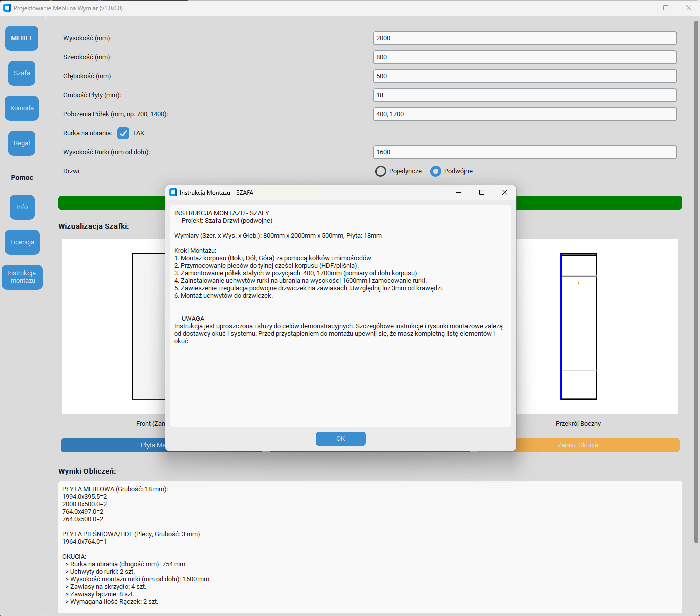The height and width of the screenshot is (616, 700).
Task: Minimize the Instrukcja Montażu dialog
Action: tap(458, 192)
